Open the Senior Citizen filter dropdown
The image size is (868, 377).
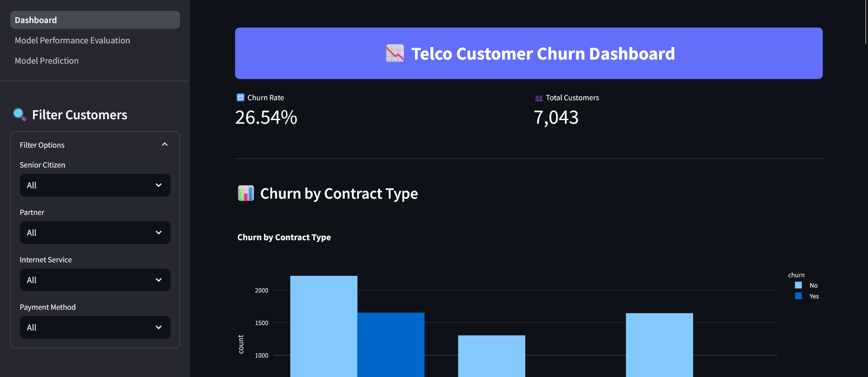[94, 185]
